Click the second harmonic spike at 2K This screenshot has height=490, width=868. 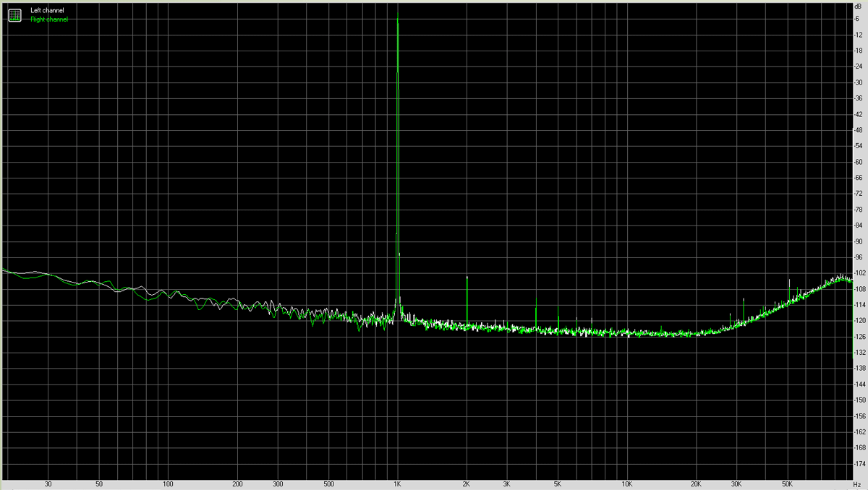(x=467, y=278)
